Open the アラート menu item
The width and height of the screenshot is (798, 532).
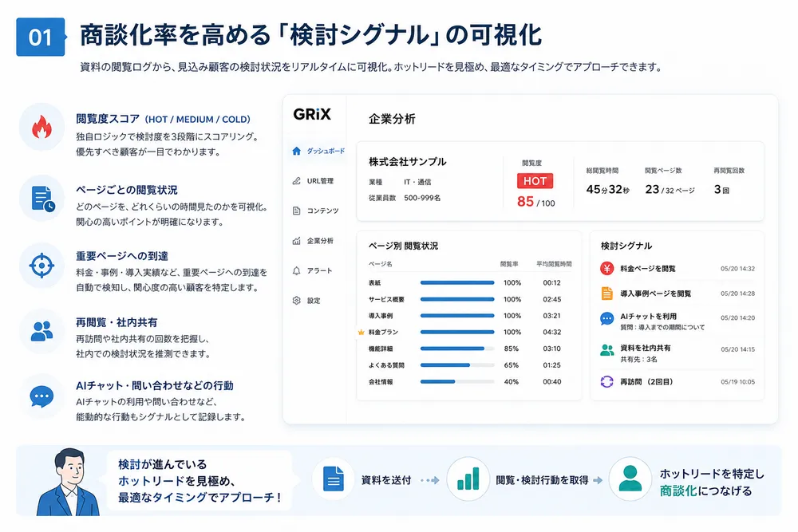tap(313, 270)
